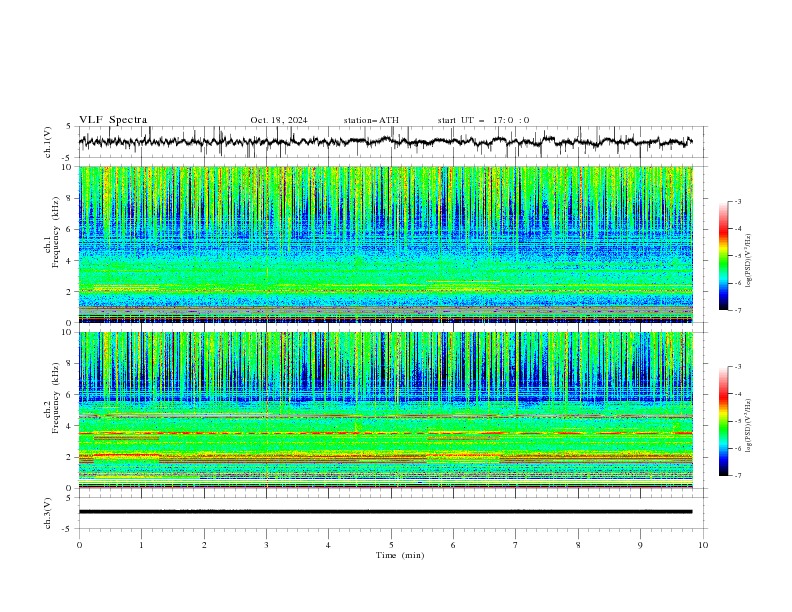The height and width of the screenshot is (612, 792).
Task: Click time axis tick label "7"
Action: pyautogui.click(x=516, y=545)
